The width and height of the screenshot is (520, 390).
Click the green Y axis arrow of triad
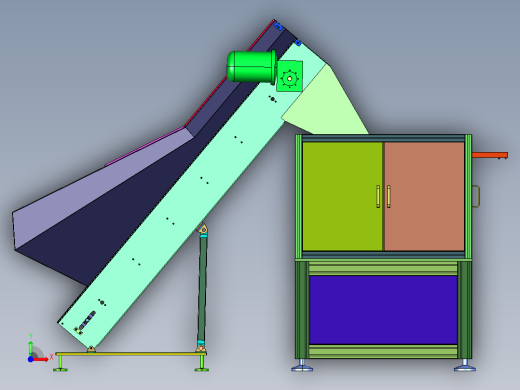pyautogui.click(x=31, y=347)
